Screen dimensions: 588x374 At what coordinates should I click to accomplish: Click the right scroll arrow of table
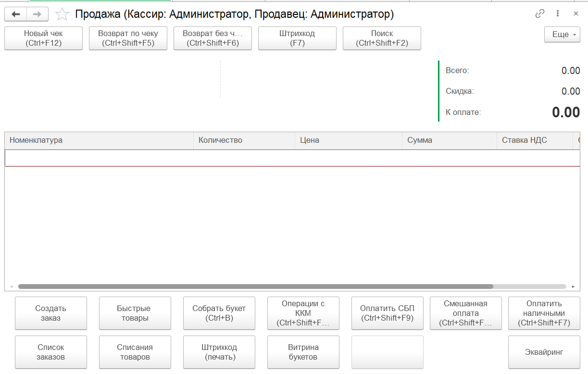tap(573, 287)
